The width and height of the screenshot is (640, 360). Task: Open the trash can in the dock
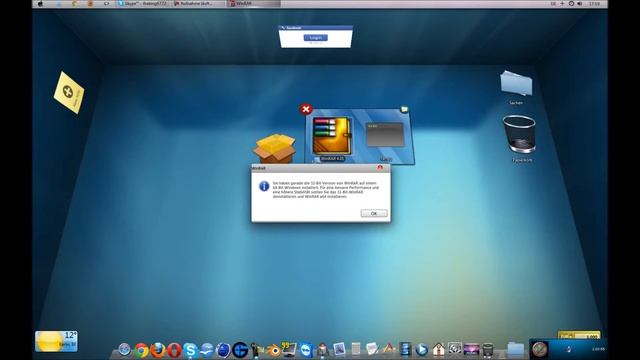[488, 350]
